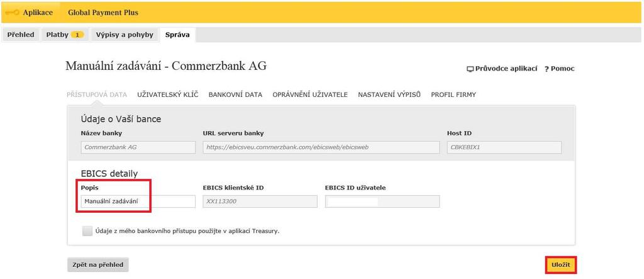Open OPRÁVNĚNÍ UŽIVATELE sub-tab
The width and height of the screenshot is (644, 279).
click(x=310, y=94)
